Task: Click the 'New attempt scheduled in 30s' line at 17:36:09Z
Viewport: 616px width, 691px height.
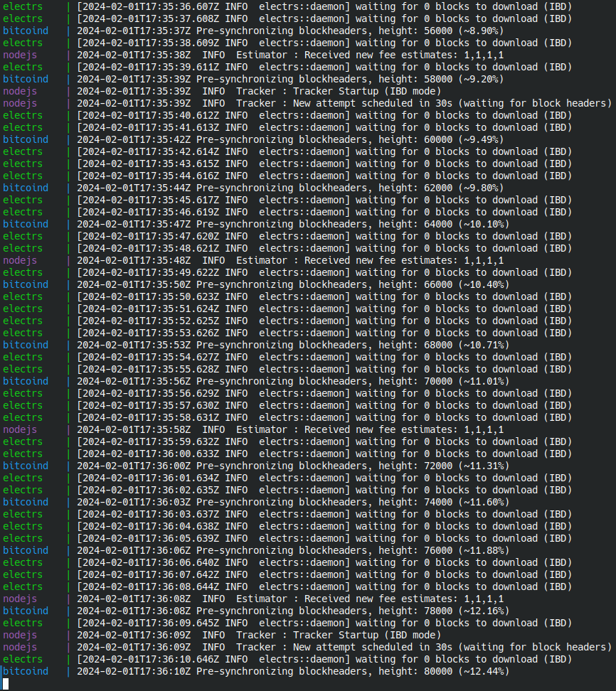Action: (x=307, y=647)
